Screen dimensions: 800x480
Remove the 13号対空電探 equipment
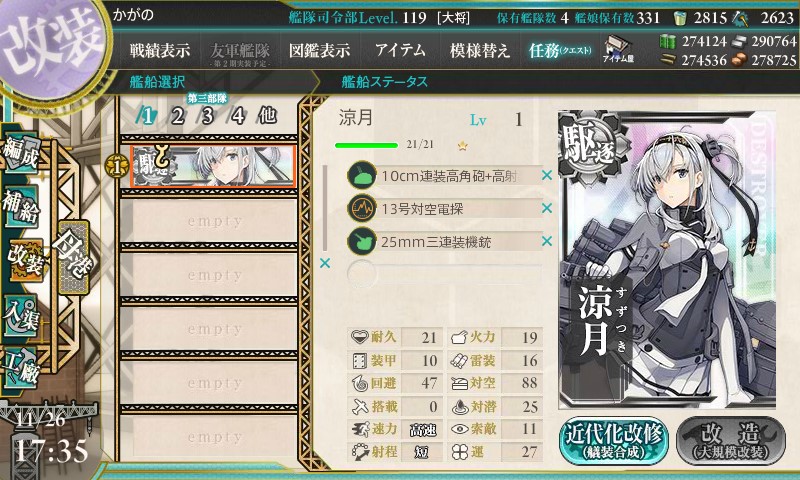[546, 208]
